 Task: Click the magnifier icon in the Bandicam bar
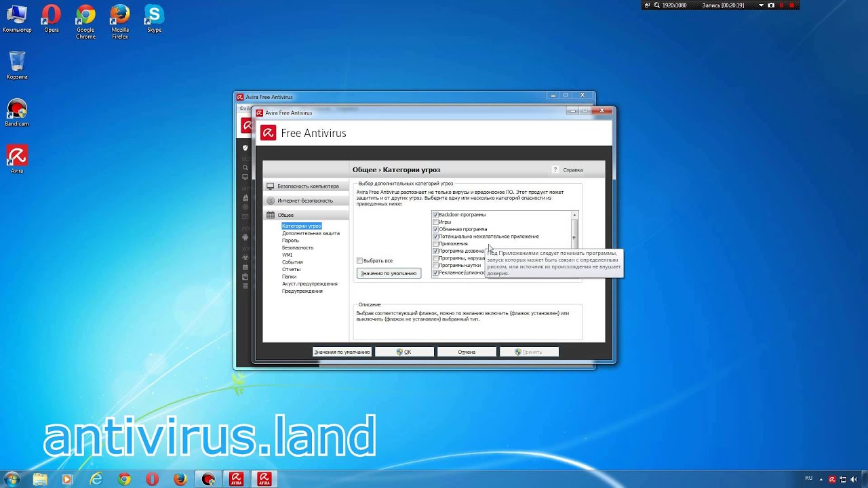(x=656, y=5)
